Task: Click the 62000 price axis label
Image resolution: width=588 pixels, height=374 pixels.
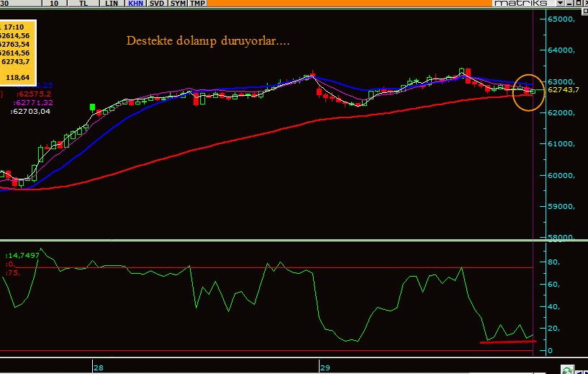Action: coord(561,113)
